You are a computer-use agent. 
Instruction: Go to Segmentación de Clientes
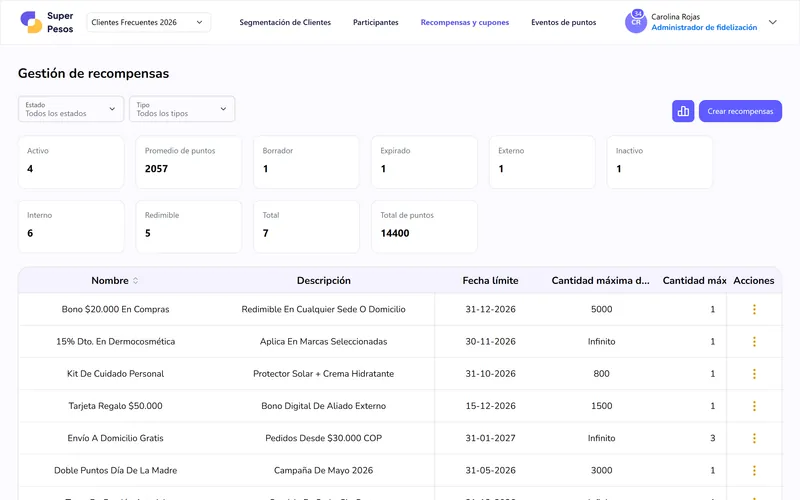[x=285, y=22]
